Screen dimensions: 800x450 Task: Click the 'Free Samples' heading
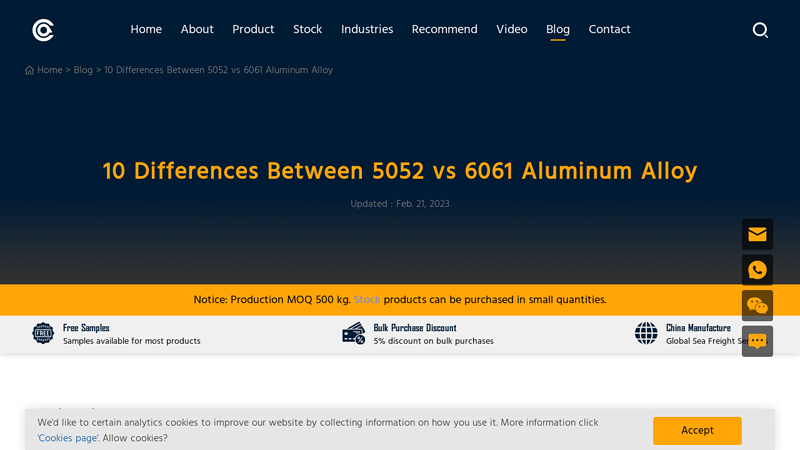tap(86, 328)
